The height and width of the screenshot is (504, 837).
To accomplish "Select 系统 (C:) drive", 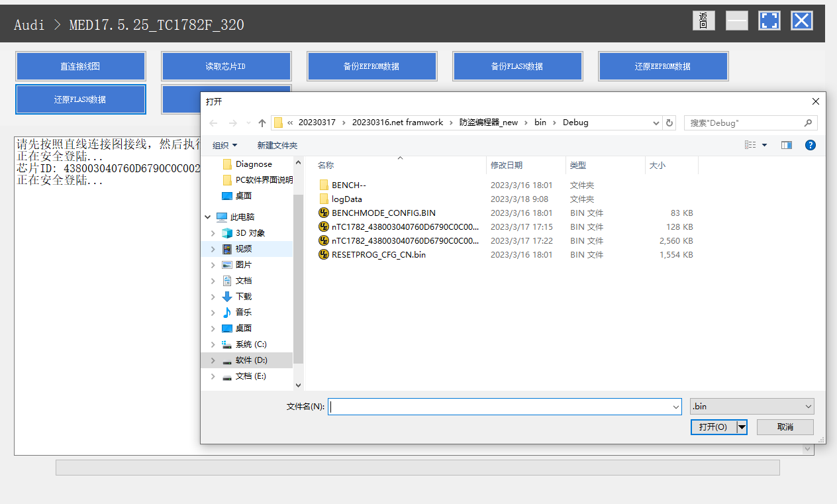I will tap(244, 344).
